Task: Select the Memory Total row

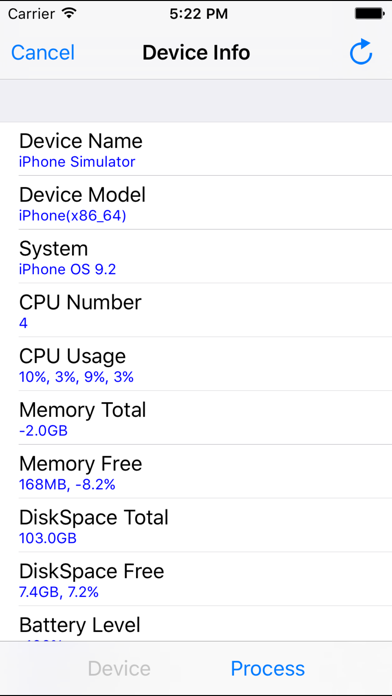Action: click(x=196, y=418)
